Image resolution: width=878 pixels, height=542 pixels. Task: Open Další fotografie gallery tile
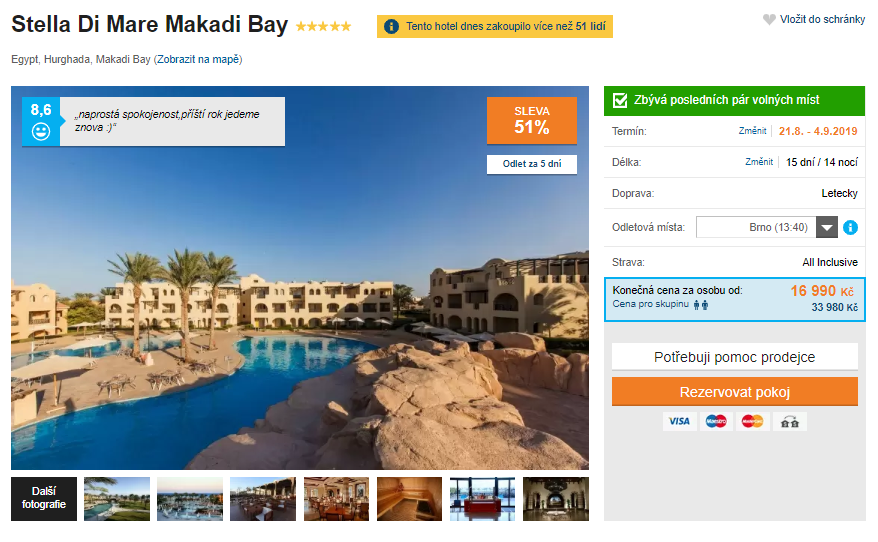click(x=44, y=498)
